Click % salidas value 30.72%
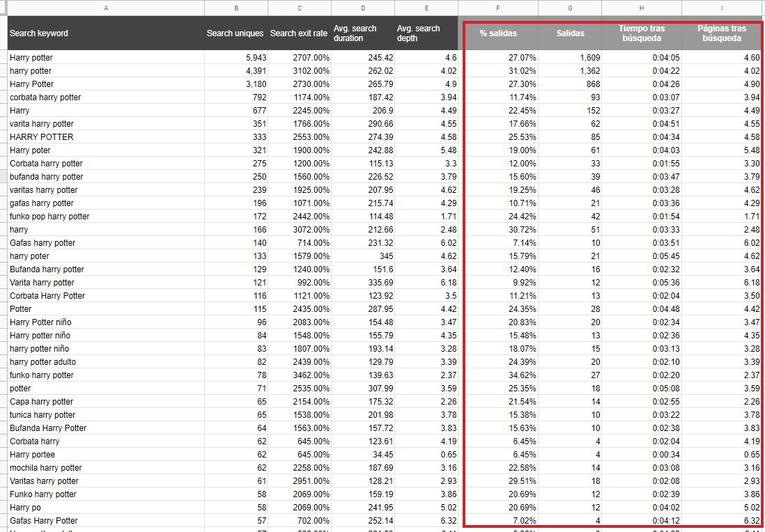Viewport: 765px width, 532px height. coord(498,229)
